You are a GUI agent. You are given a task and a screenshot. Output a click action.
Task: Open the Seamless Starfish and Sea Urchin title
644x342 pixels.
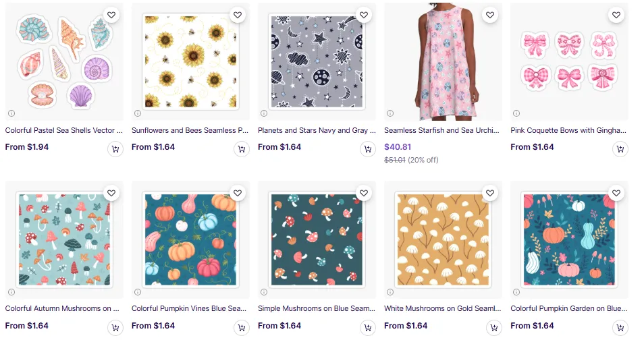coord(441,130)
